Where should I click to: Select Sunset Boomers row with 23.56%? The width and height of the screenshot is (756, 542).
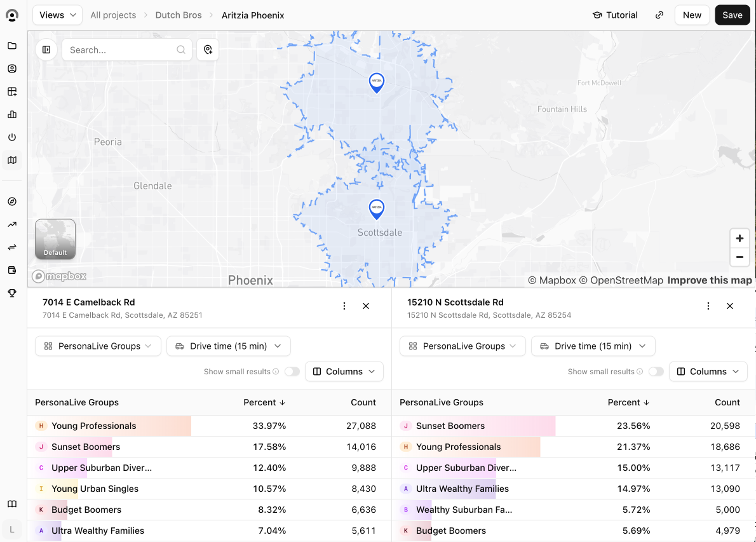(574, 426)
